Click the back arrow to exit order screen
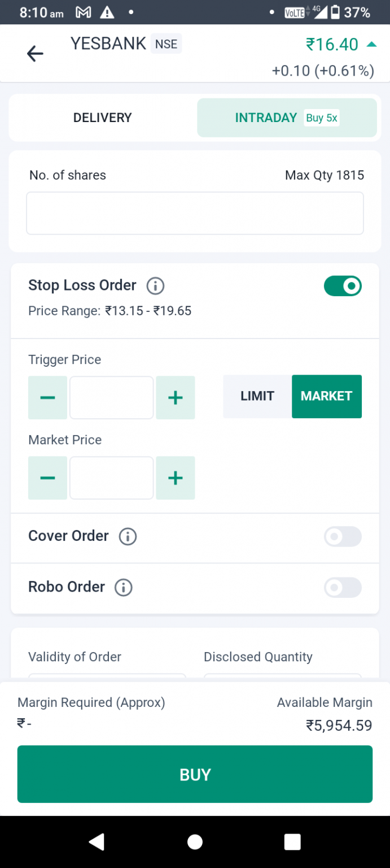The height and width of the screenshot is (868, 390). [35, 54]
